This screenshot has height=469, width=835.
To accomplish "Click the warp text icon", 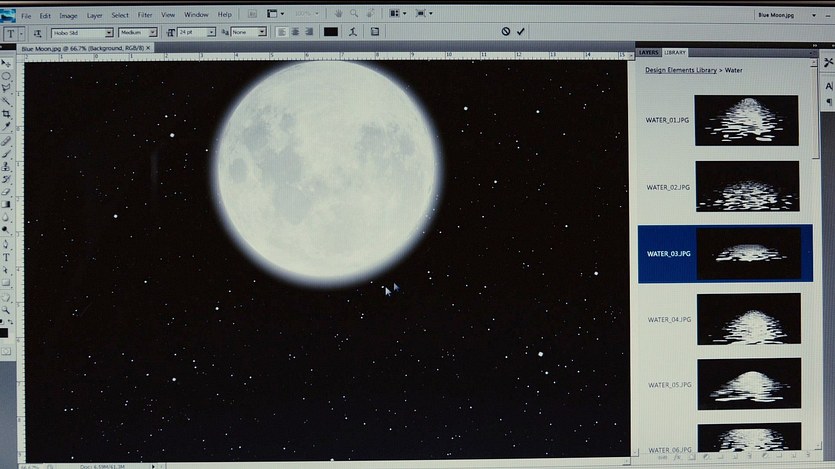I will tap(353, 32).
